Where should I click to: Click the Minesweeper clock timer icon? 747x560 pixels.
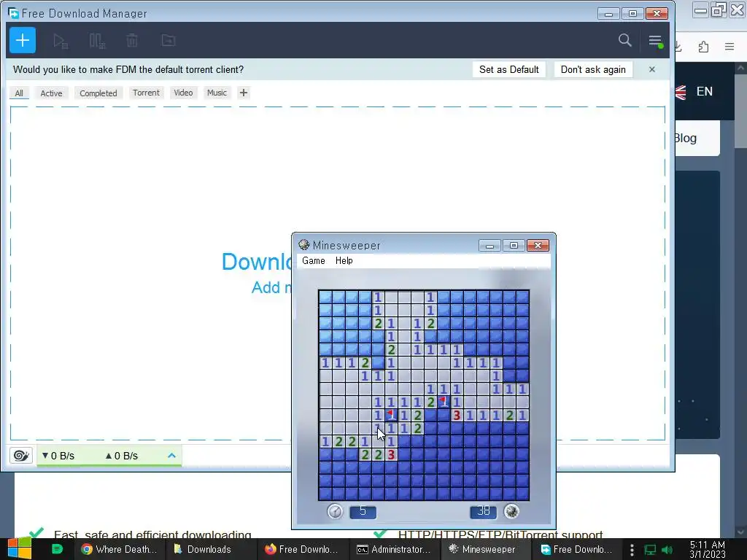(335, 511)
